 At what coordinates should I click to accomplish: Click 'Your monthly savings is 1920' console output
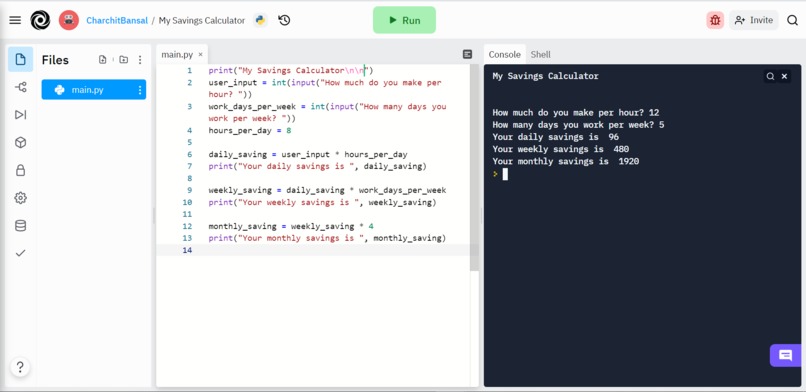[x=565, y=162]
